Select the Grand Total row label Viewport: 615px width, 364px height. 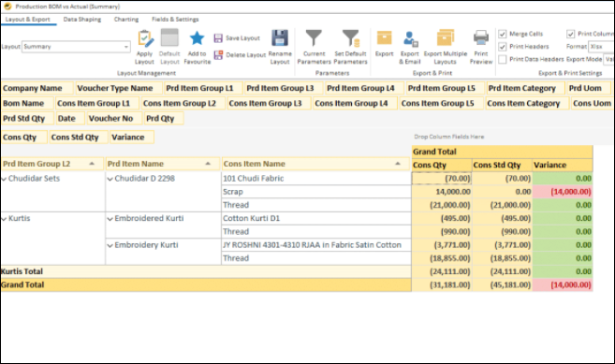click(x=206, y=285)
